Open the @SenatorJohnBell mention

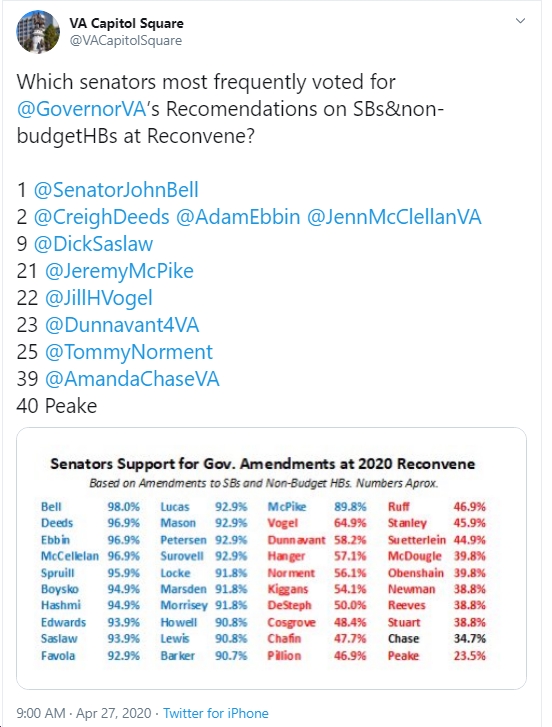click(x=116, y=190)
